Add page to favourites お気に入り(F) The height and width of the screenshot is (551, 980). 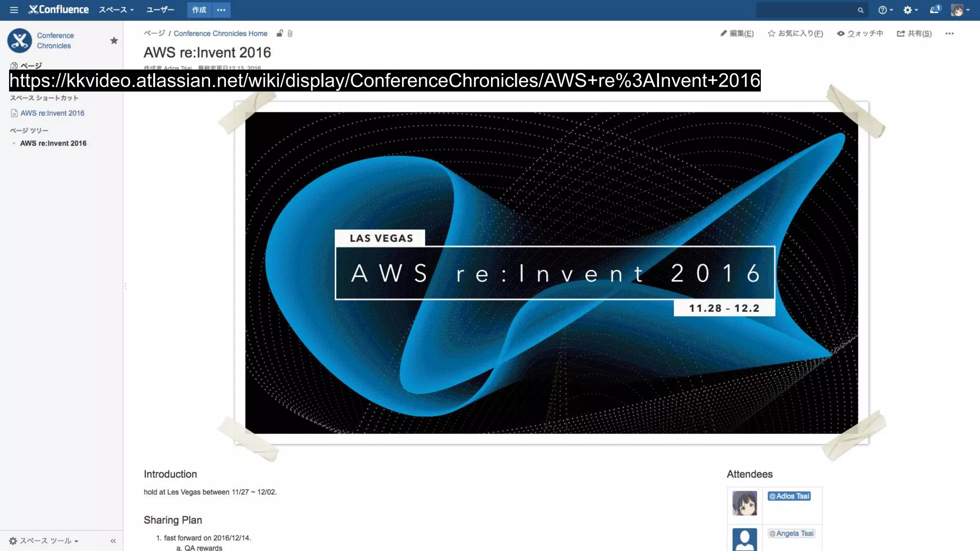795,33
